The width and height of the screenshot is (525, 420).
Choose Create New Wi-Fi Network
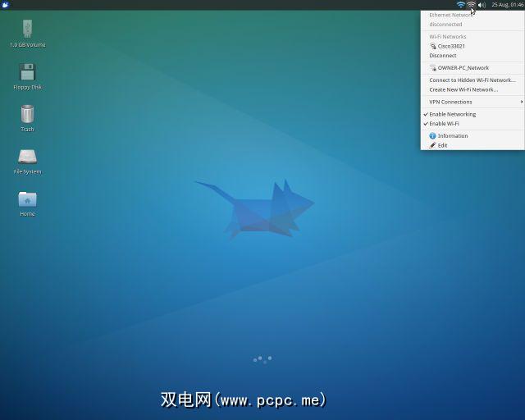click(463, 89)
